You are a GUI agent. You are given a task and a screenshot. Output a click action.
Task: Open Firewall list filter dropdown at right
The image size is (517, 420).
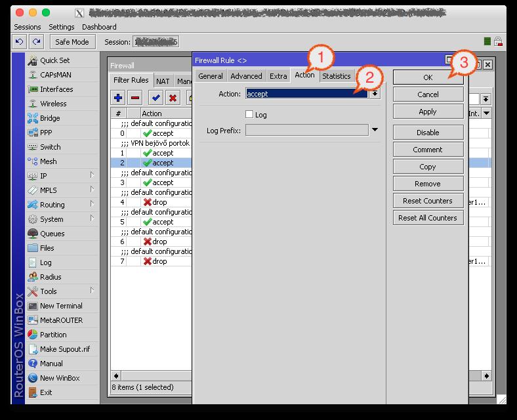tap(486, 99)
